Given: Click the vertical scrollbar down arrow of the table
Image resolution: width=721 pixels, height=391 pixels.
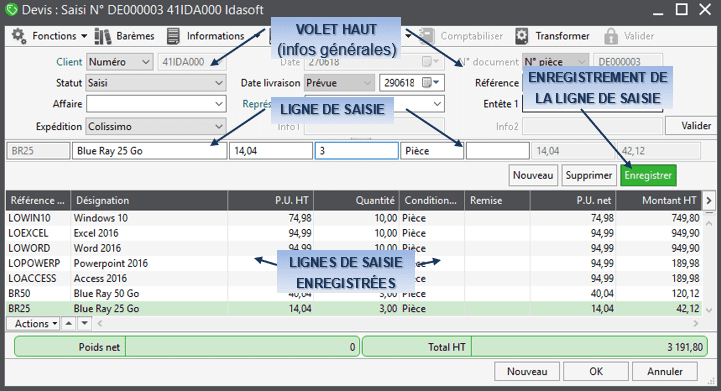Looking at the screenshot, I should (709, 310).
